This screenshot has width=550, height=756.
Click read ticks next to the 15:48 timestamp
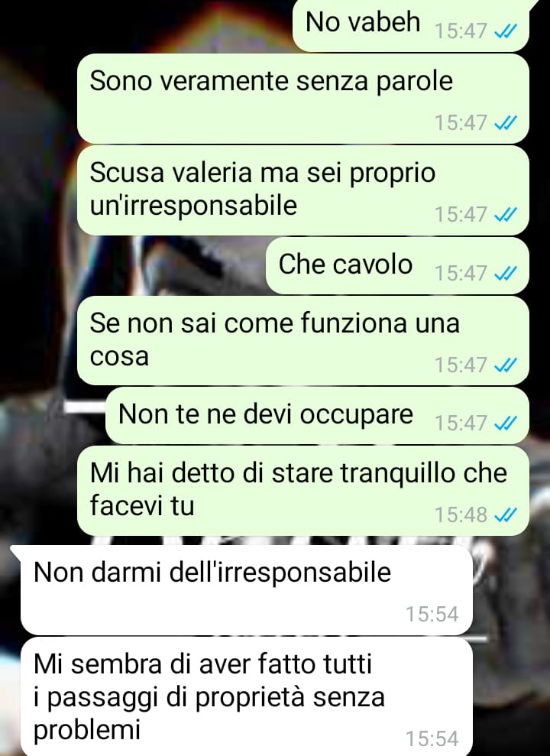[x=506, y=515]
